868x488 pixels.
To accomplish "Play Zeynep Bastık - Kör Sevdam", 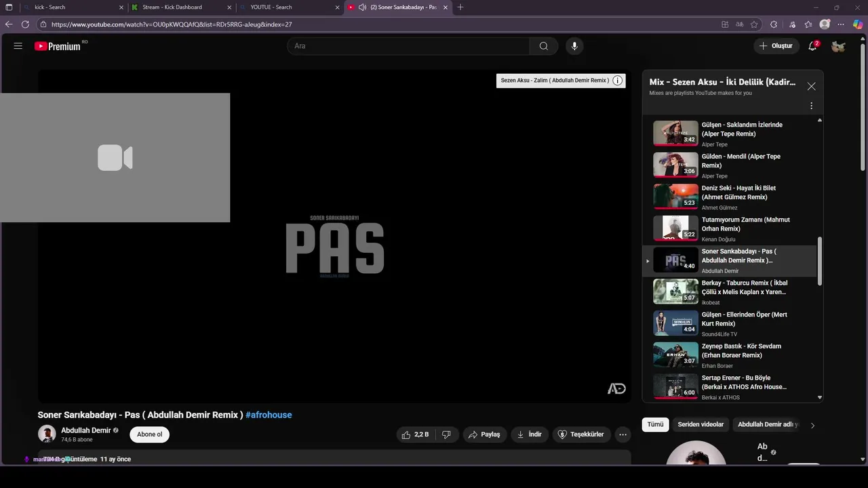I will (x=730, y=355).
